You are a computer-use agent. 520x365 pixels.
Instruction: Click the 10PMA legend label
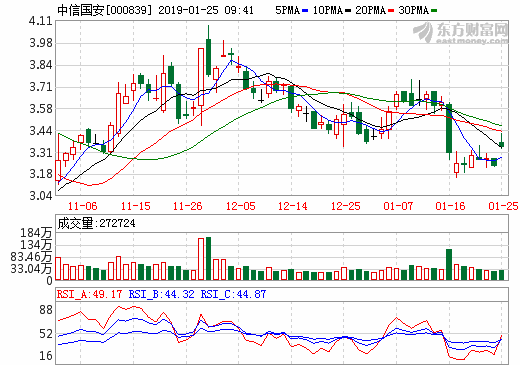coord(328,10)
